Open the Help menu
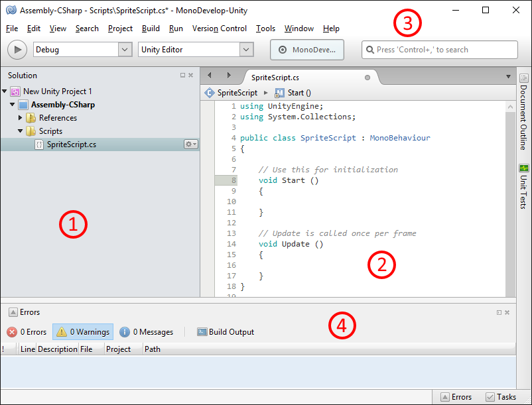Image resolution: width=532 pixels, height=405 pixels. 331,29
